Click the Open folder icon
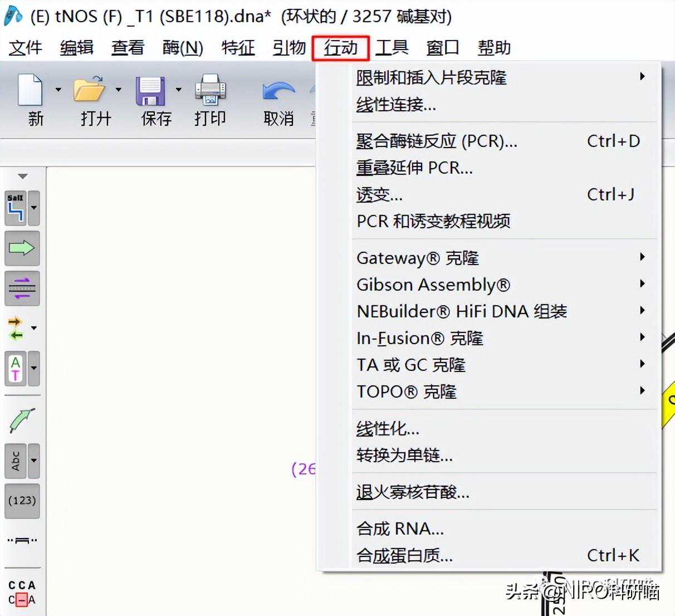Screen dimensions: 675x616 89,90
